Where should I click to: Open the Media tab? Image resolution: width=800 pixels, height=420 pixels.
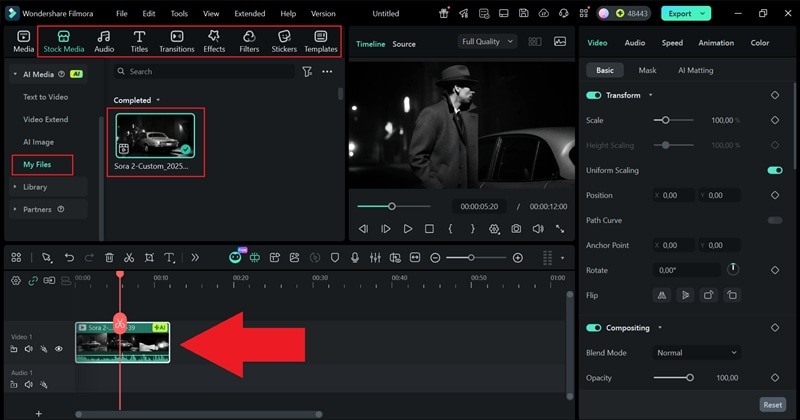23,42
